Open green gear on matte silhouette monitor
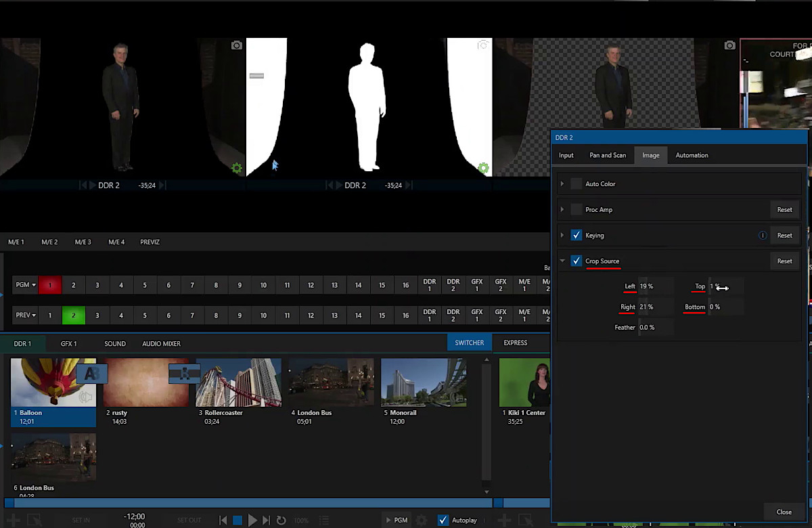812x528 pixels. click(x=483, y=168)
